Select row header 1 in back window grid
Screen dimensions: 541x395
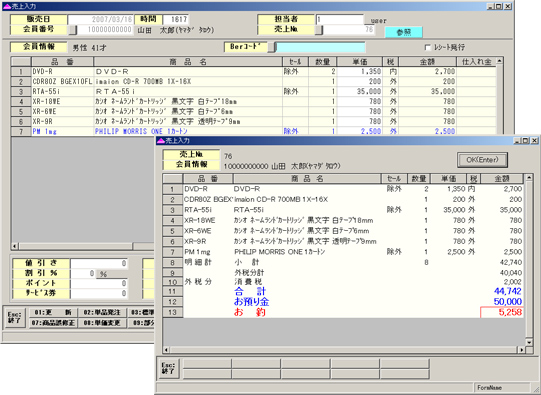pos(21,72)
